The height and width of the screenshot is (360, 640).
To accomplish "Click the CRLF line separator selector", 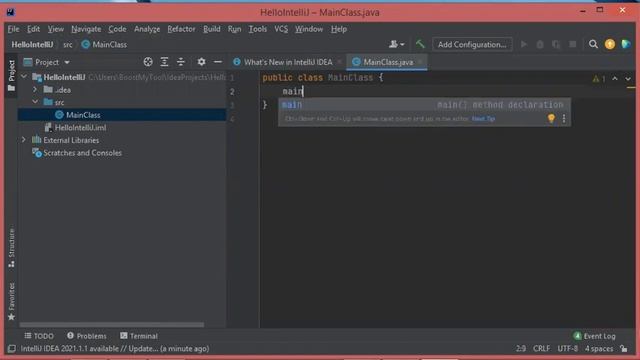I will click(541, 349).
